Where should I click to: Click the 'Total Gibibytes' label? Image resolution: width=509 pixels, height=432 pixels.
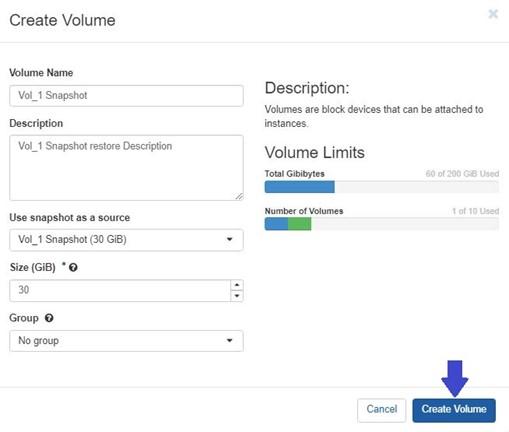click(294, 174)
